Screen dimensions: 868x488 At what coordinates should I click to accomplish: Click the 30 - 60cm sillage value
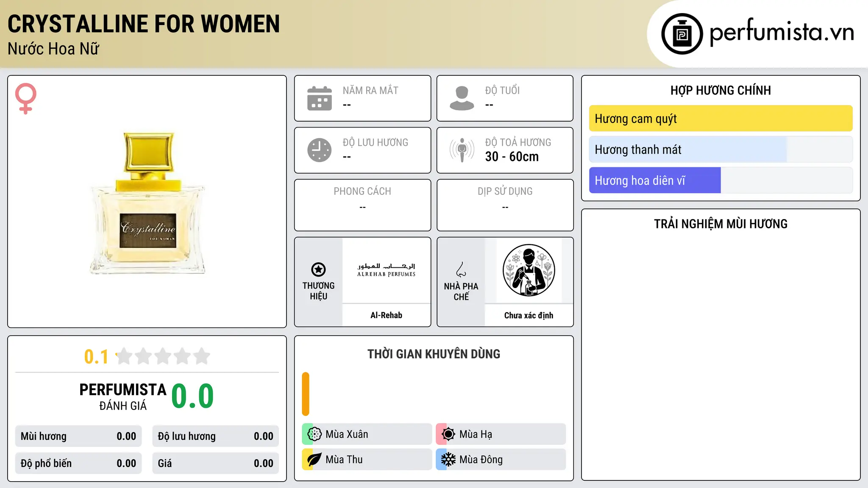pos(512,156)
